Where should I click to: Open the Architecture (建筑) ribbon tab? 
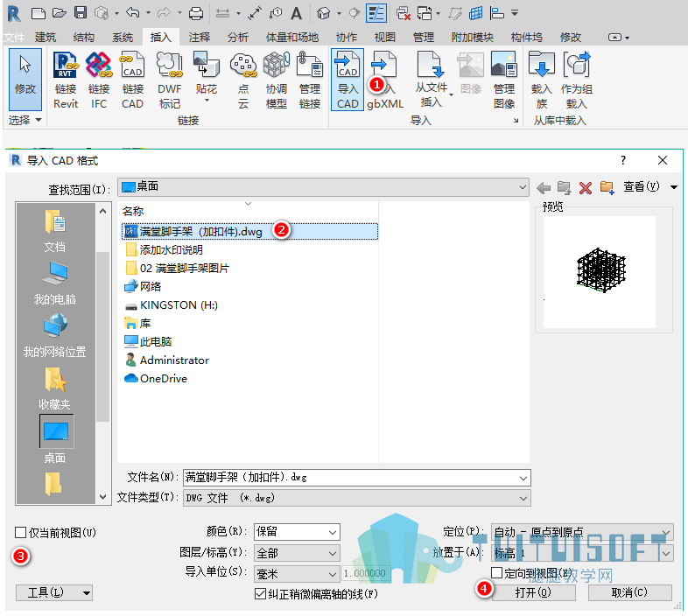click(46, 38)
